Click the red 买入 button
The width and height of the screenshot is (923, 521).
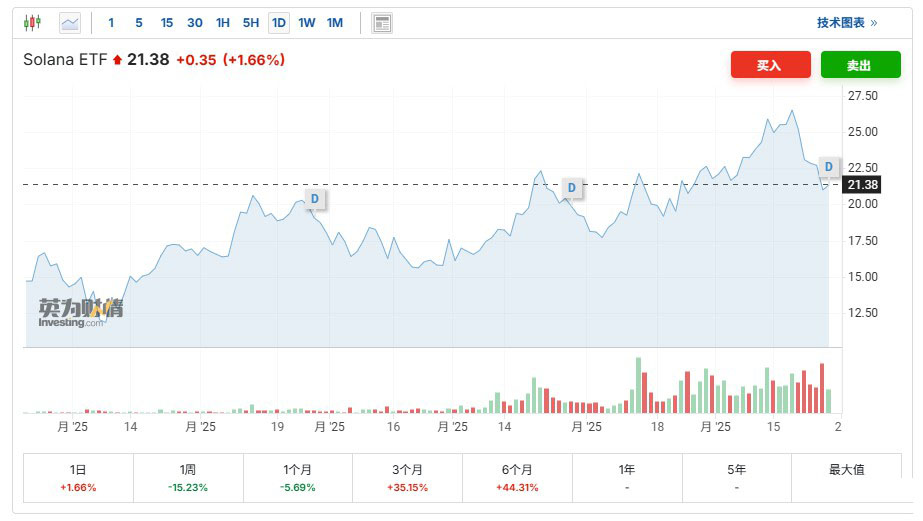click(x=771, y=65)
